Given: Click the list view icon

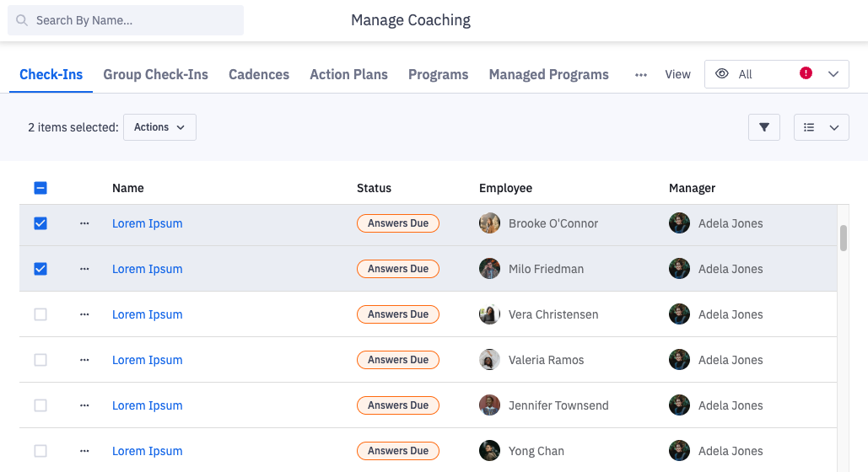Looking at the screenshot, I should pyautogui.click(x=809, y=127).
